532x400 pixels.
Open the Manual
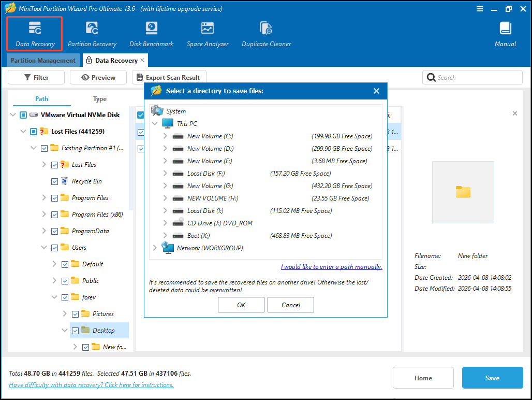click(505, 32)
